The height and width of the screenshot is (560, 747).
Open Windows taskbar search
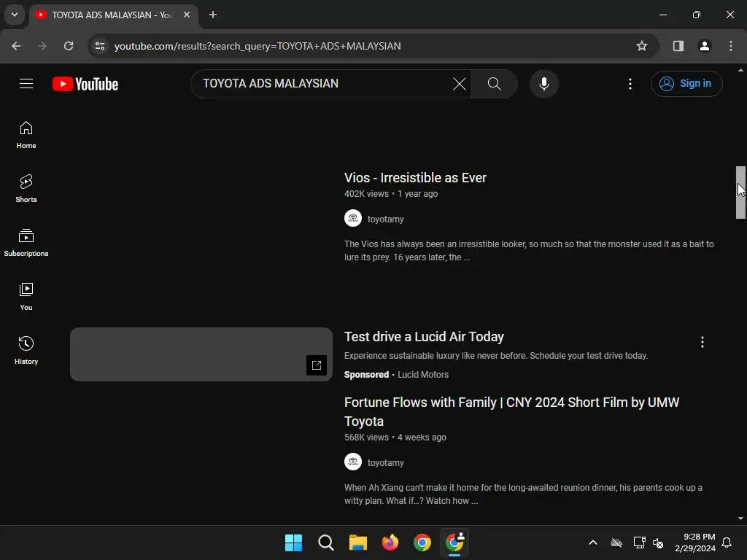326,542
